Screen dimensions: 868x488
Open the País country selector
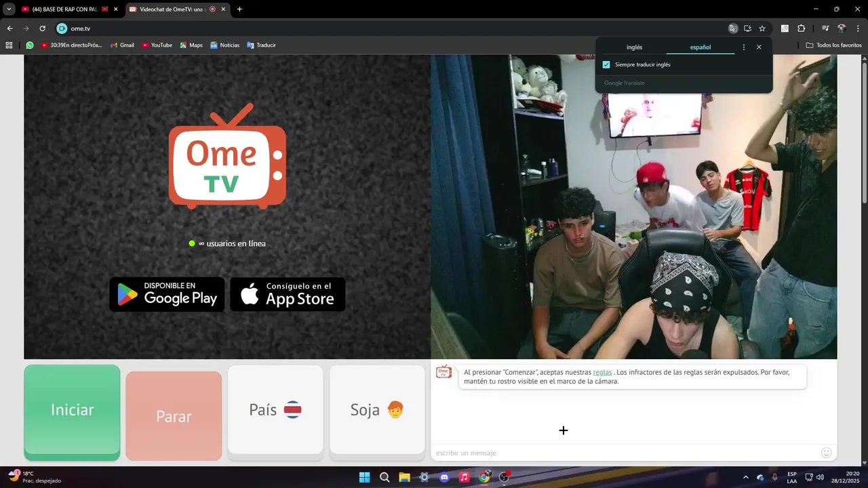coord(275,410)
